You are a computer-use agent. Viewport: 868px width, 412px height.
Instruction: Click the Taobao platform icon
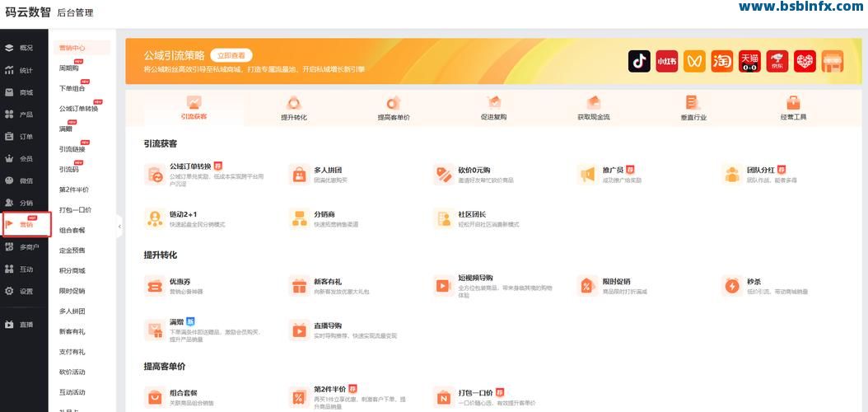tap(722, 61)
